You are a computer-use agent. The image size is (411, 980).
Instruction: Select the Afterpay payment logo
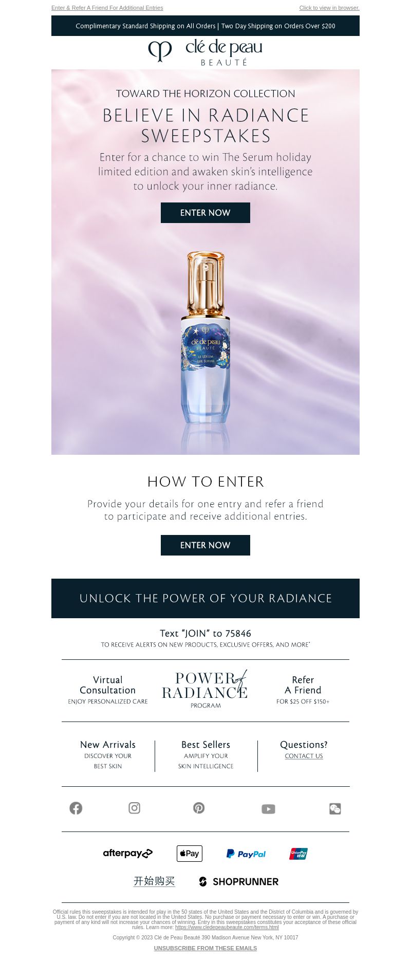[128, 854]
